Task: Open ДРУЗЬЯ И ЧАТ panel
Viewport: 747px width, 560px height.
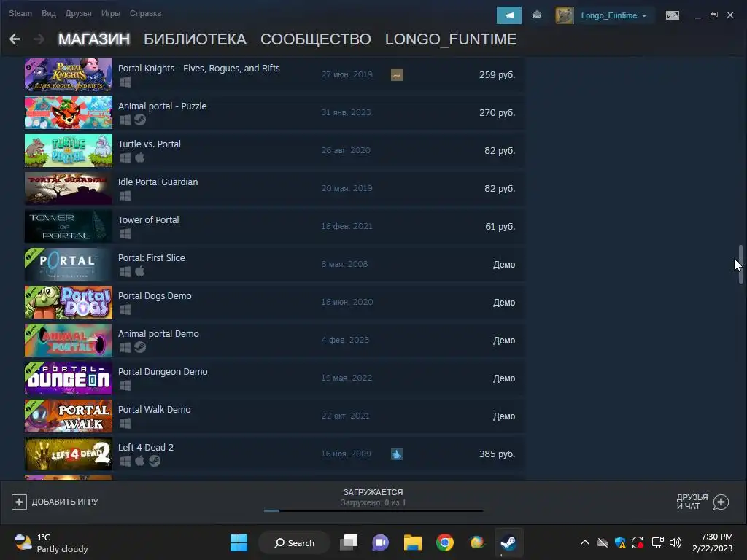Action: (703, 502)
